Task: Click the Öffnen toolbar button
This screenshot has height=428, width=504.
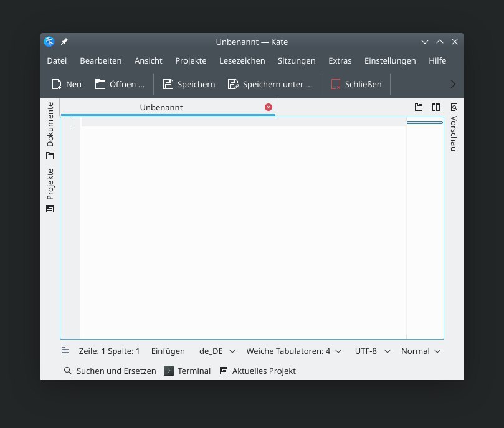Action: coord(120,84)
